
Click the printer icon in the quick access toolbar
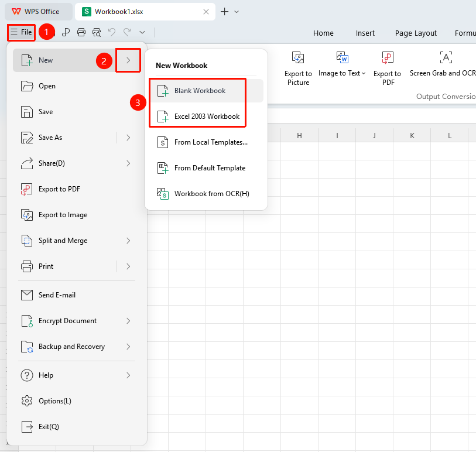[81, 32]
